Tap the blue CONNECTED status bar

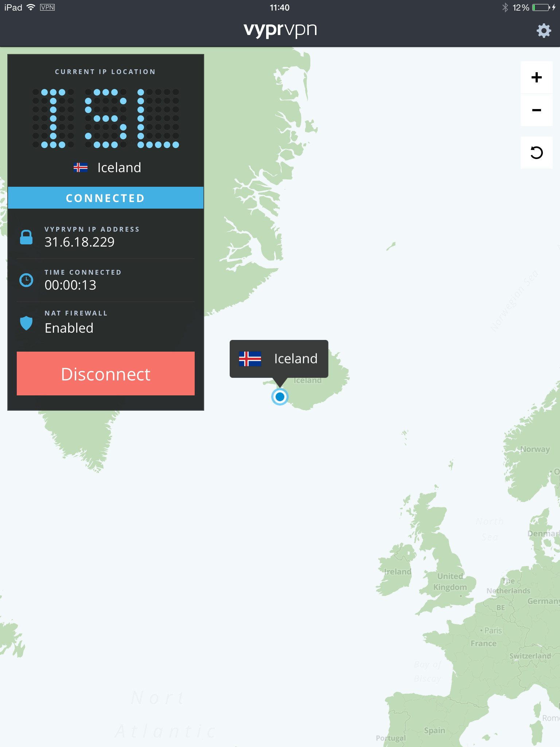click(x=106, y=198)
